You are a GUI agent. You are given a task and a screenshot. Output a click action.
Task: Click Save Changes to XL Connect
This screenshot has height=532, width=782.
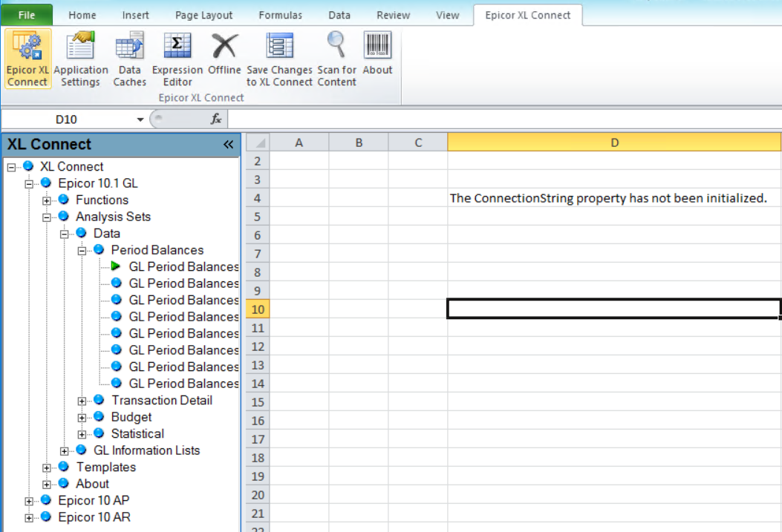pos(279,59)
